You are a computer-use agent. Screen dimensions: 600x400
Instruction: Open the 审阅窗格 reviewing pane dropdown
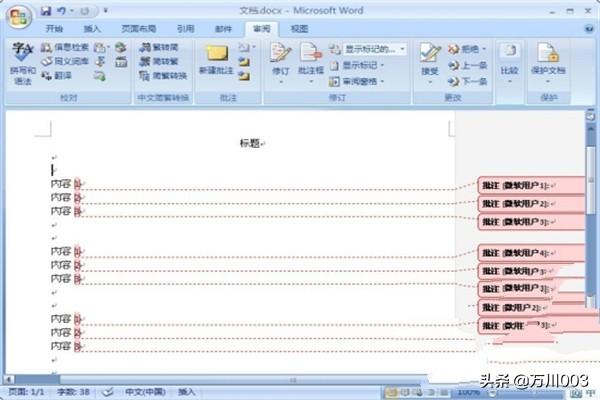click(x=357, y=81)
